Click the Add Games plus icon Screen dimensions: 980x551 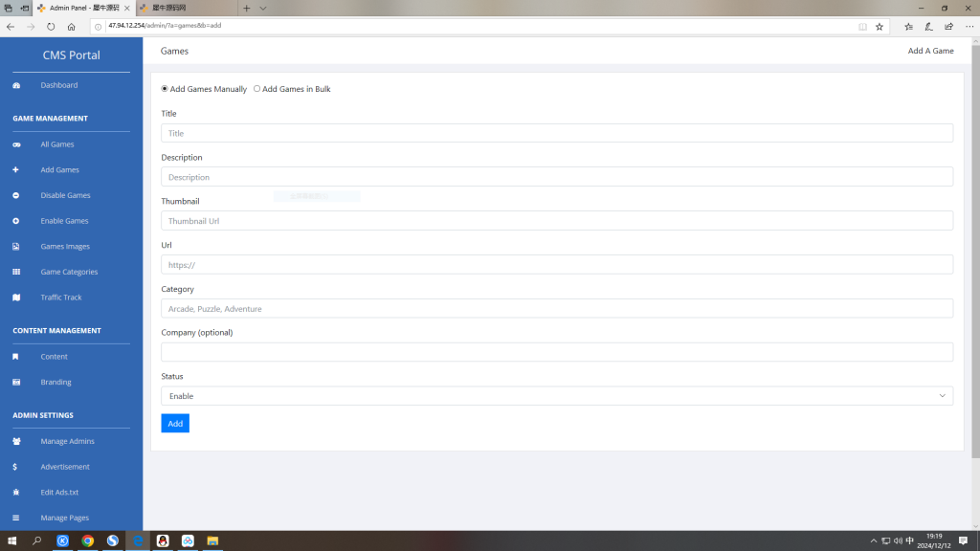[x=16, y=170]
